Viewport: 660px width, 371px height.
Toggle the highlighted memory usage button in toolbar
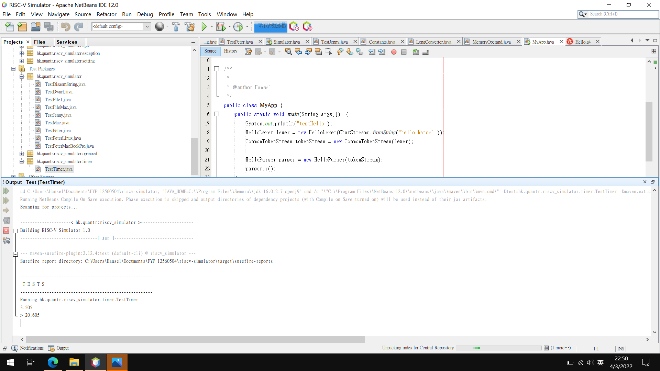(x=270, y=27)
